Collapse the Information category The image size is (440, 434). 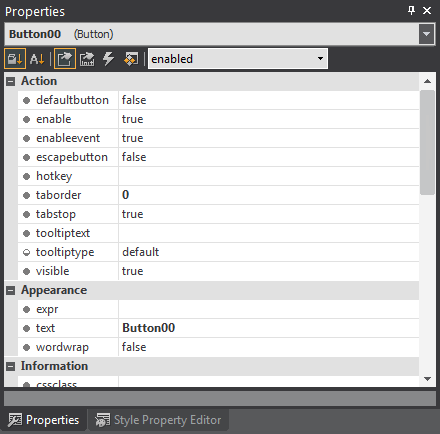click(x=11, y=367)
